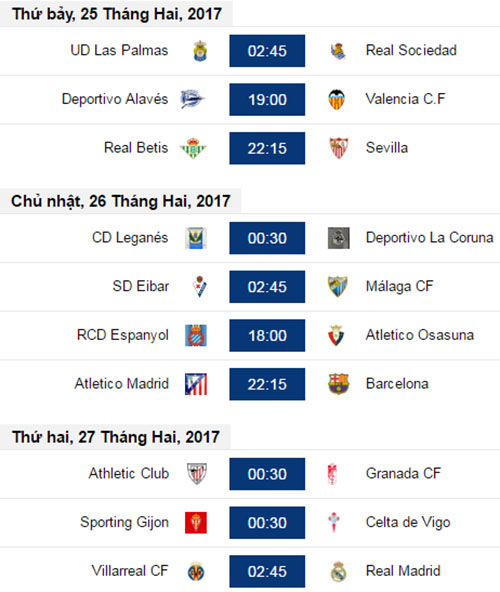Viewport: 500px width, 592px height.
Task: Open the Sevilla club crest
Action: coord(338,148)
